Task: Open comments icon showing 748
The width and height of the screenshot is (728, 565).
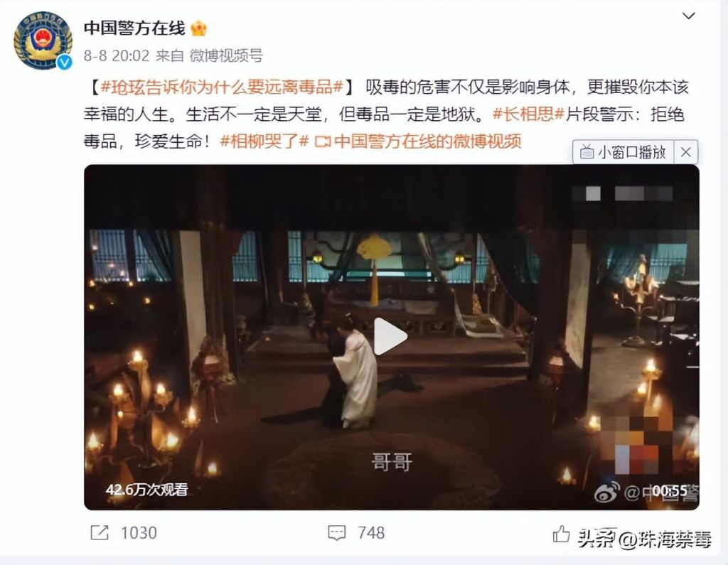Action: click(x=336, y=532)
